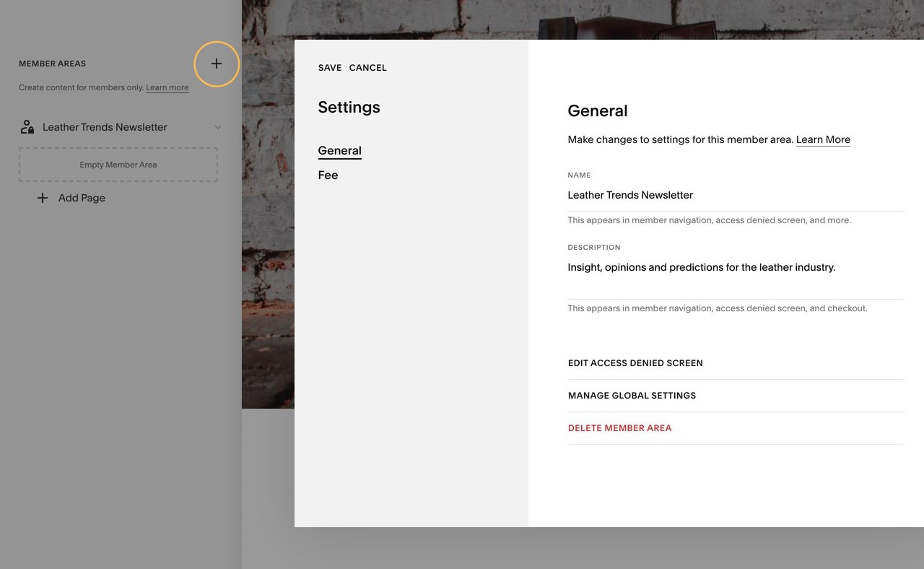
Task: Click the Settings heading in the panel
Action: 349,106
